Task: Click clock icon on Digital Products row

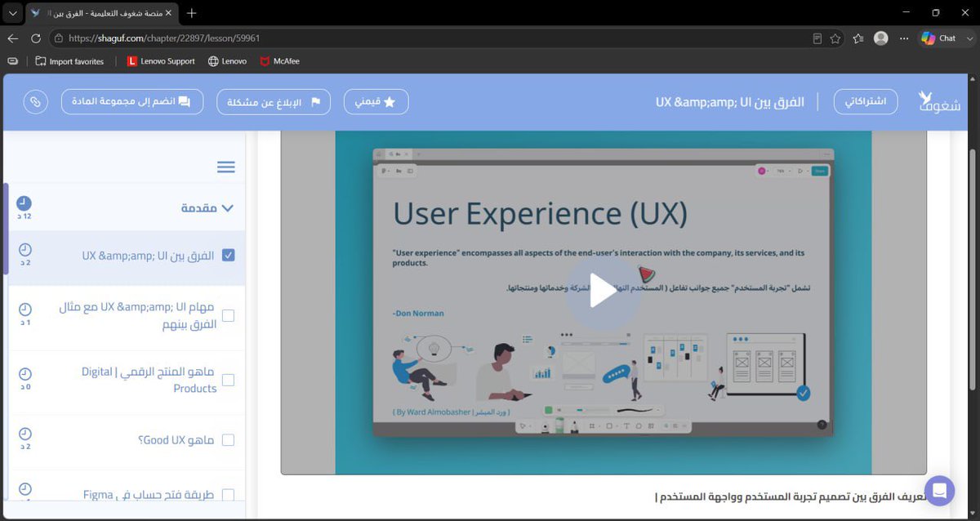Action: (24, 374)
